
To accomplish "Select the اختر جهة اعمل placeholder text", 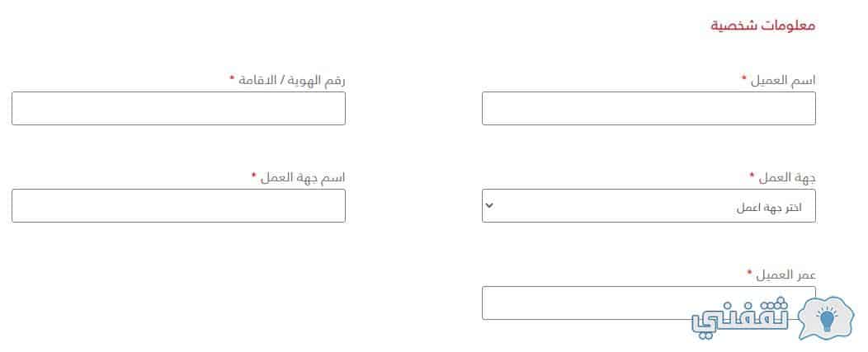I will (x=769, y=208).
